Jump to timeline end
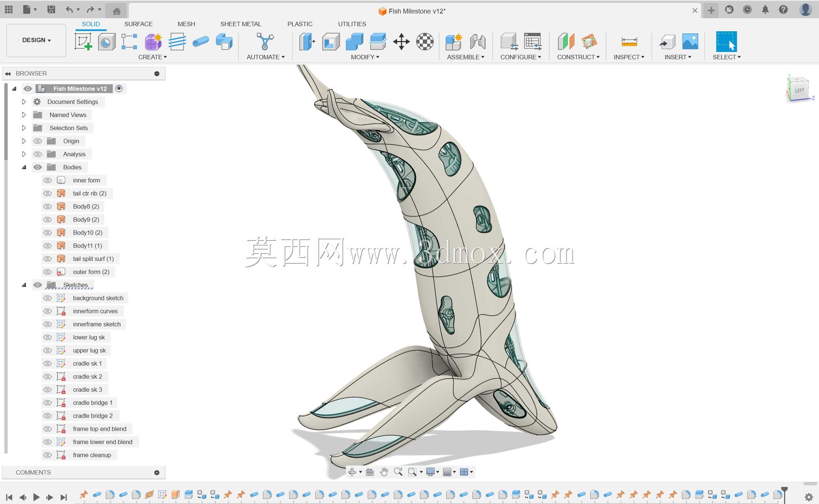This screenshot has height=504, width=819. click(64, 497)
